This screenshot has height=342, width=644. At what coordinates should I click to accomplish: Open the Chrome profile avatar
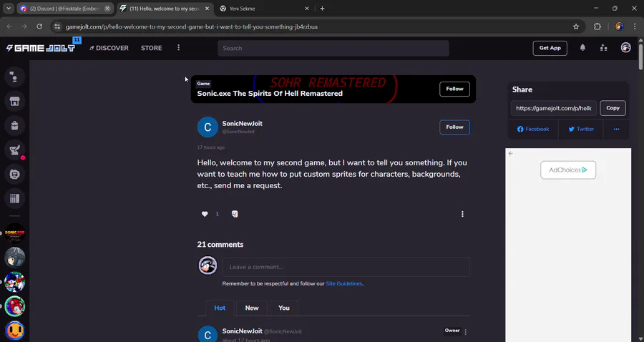coord(620,26)
